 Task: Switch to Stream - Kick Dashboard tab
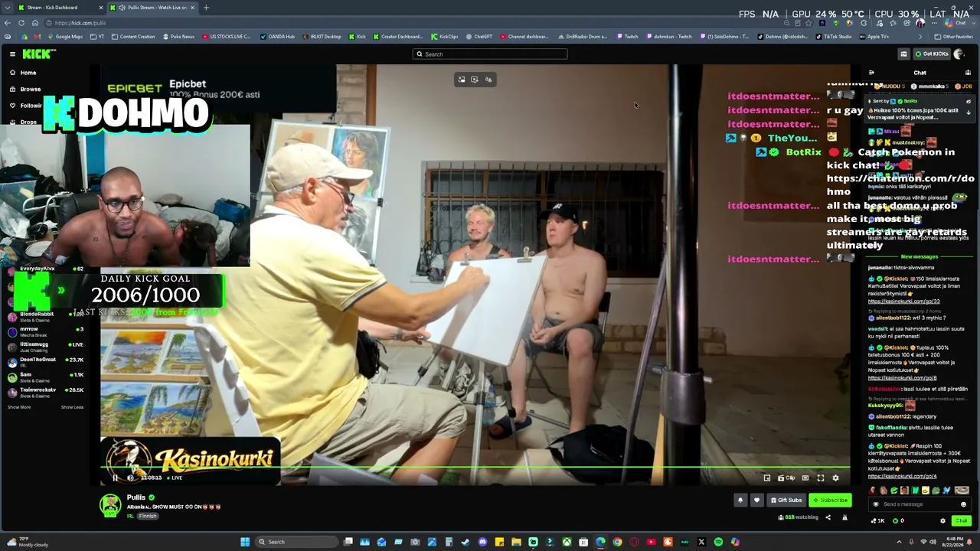[x=60, y=8]
